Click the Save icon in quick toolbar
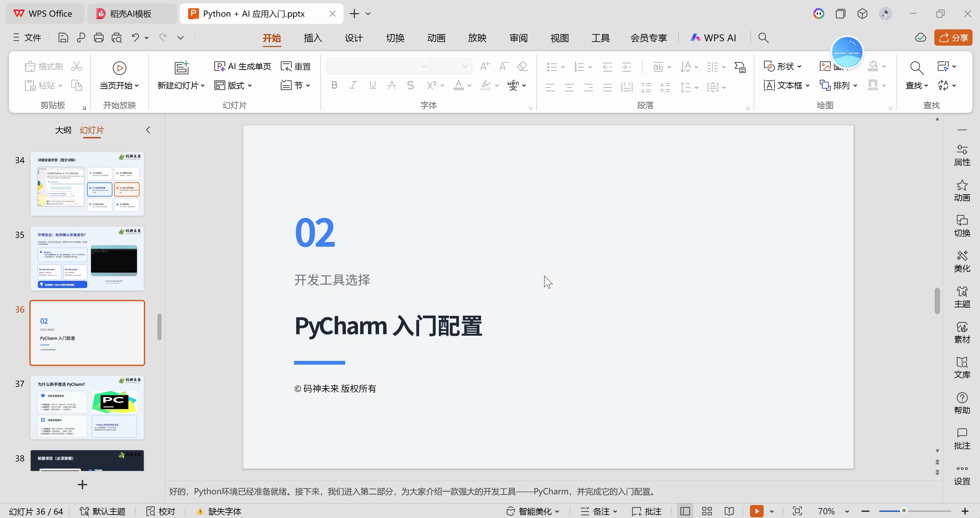 [63, 38]
